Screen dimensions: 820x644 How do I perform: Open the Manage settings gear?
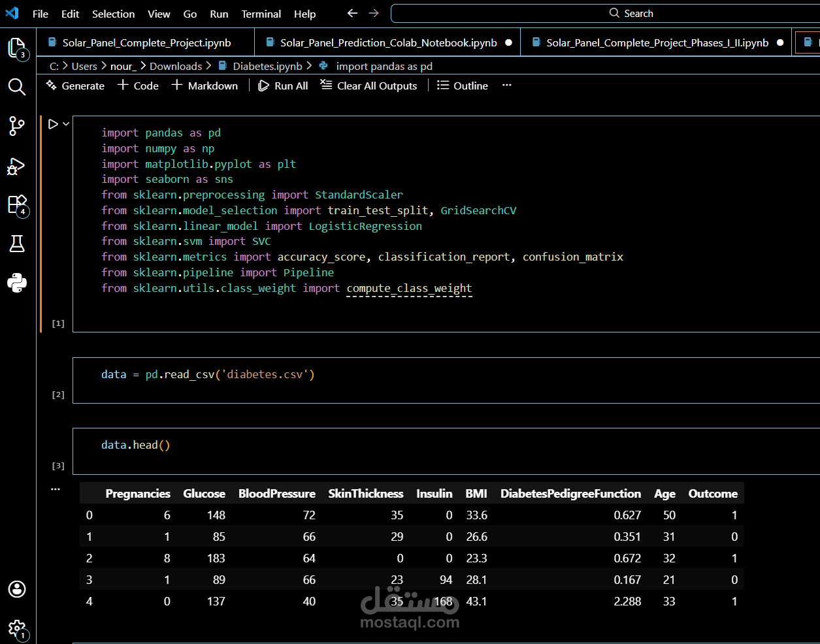click(x=16, y=628)
